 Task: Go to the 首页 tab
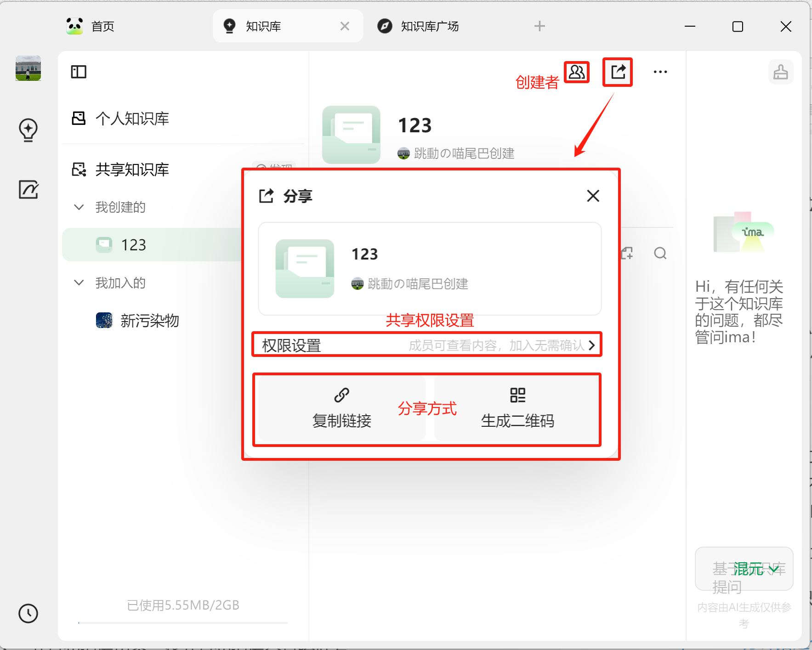[x=102, y=26]
